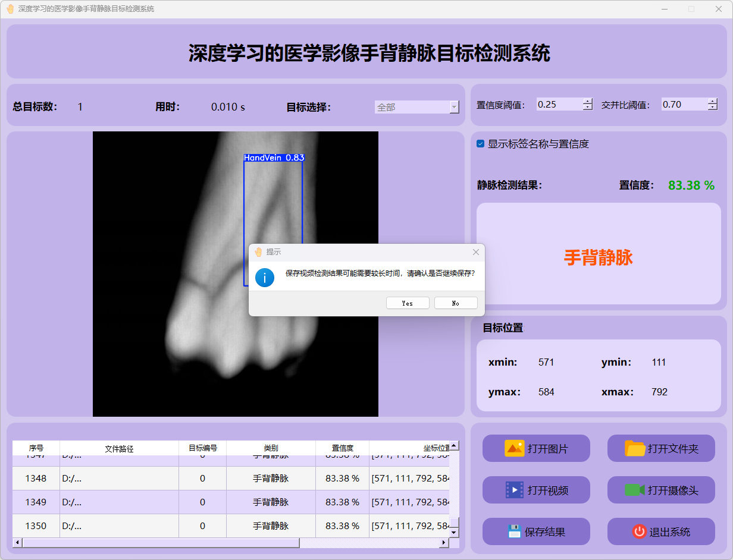This screenshot has height=560, width=733.
Task: Click the folder icon on 打开文件夹
Action: (x=635, y=448)
